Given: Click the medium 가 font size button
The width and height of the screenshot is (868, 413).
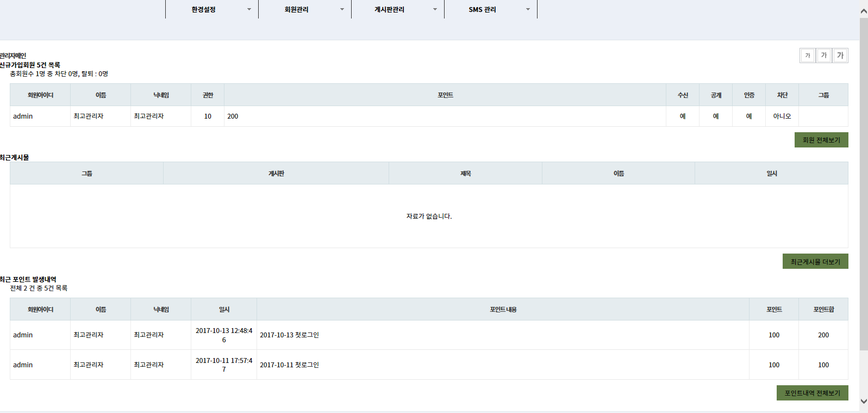Looking at the screenshot, I should 824,56.
